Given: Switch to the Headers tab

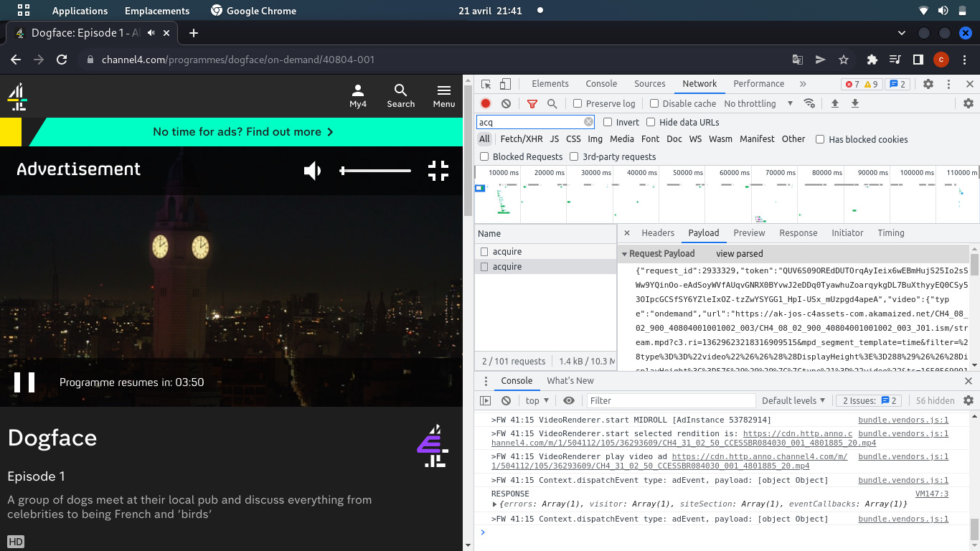Looking at the screenshot, I should 657,233.
